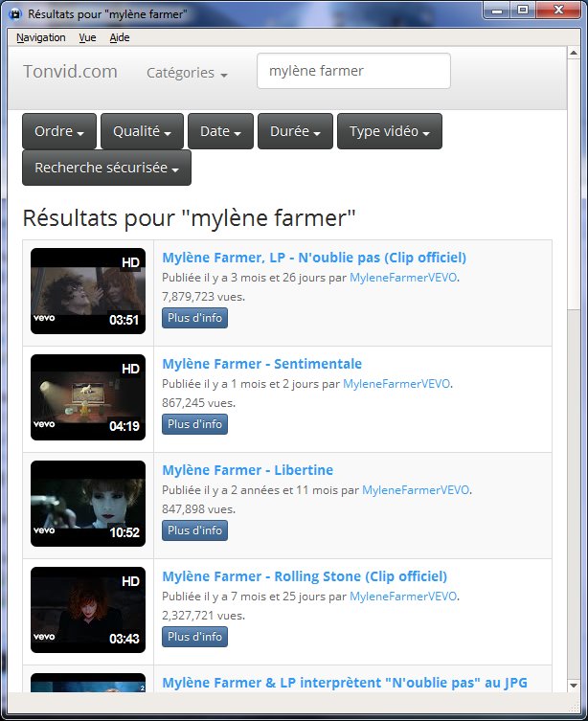
Task: Click the HD badge on Rolling Stone thumbnail
Action: (x=130, y=581)
